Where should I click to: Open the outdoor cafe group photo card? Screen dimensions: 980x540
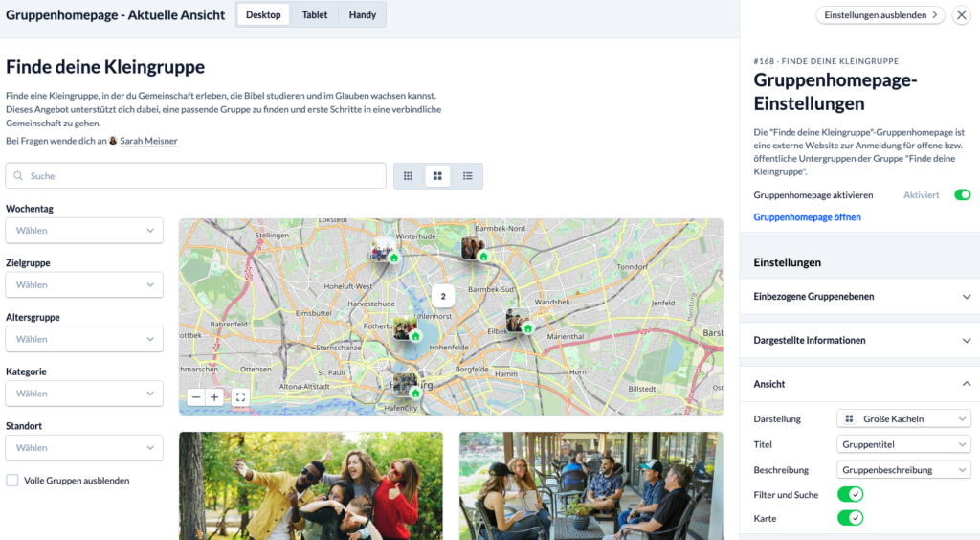591,485
